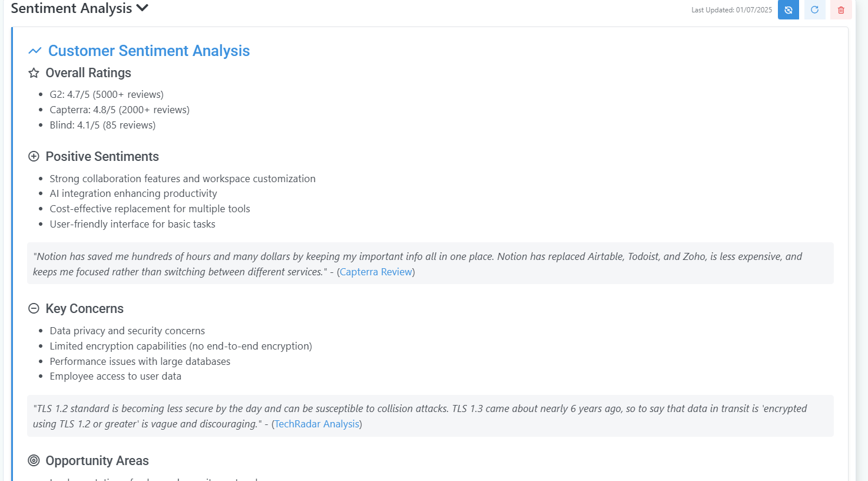Click the blue sync regenerate icon button
Screen dimensions: 868x481
pyautogui.click(x=788, y=10)
